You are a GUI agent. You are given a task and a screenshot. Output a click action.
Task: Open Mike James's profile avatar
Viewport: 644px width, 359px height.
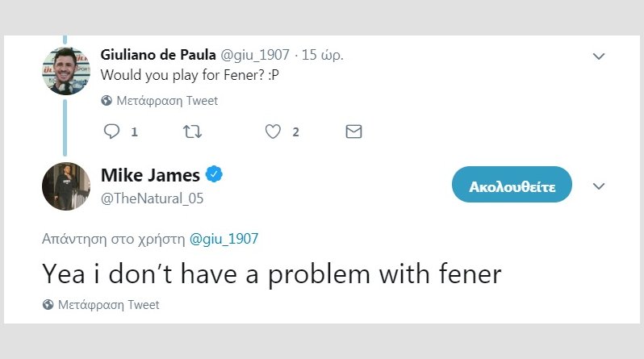coord(65,186)
